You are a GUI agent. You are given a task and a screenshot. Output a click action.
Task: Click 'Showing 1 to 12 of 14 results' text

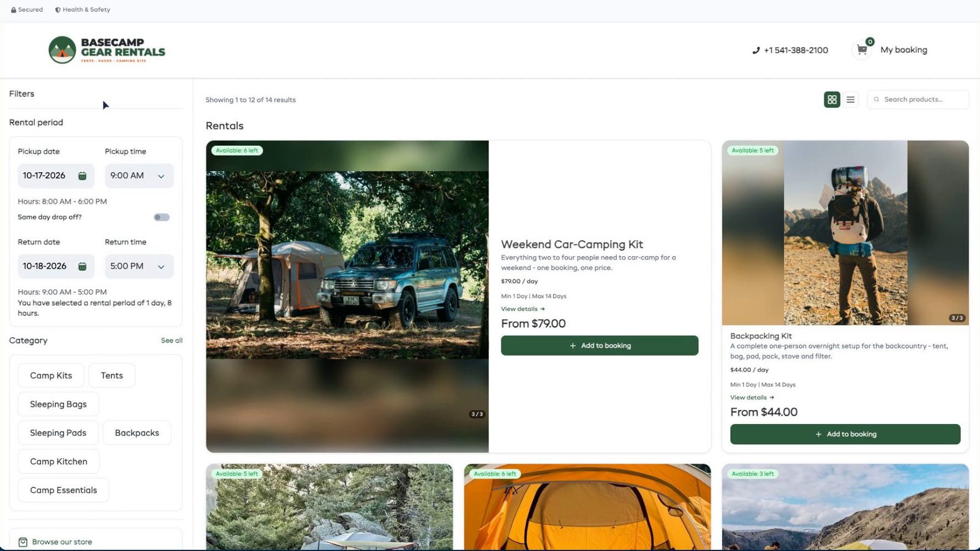tap(251, 100)
